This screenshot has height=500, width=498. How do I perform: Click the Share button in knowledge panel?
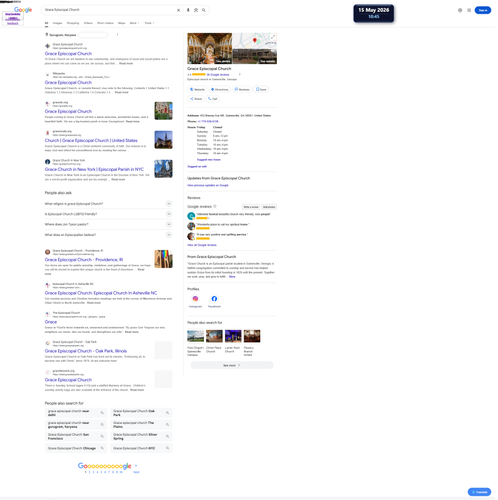[x=196, y=99]
